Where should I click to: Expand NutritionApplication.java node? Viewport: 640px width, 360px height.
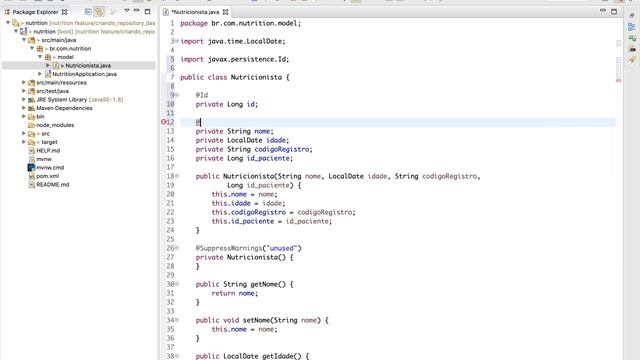tap(40, 74)
